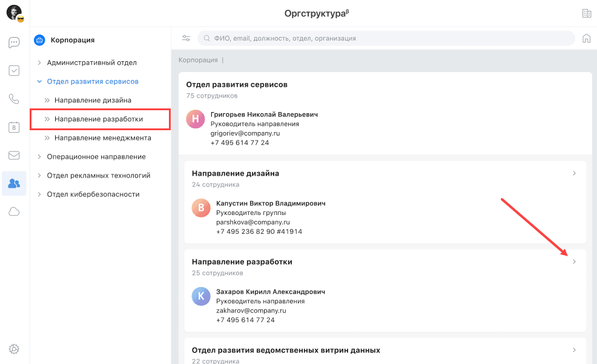Viewport: 597px width, 364px height.
Task: Expand Операционное направление tree node
Action: pyautogui.click(x=39, y=156)
